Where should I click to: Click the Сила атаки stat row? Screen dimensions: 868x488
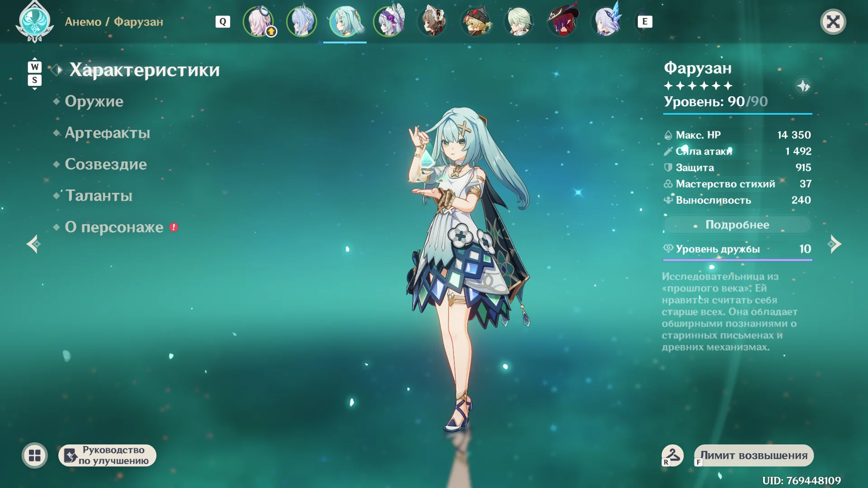point(737,151)
